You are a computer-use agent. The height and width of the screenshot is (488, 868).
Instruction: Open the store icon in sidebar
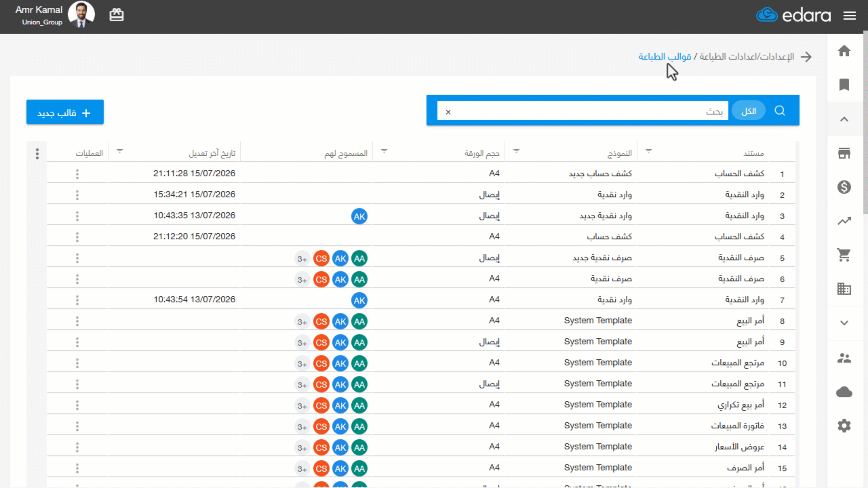click(x=844, y=153)
